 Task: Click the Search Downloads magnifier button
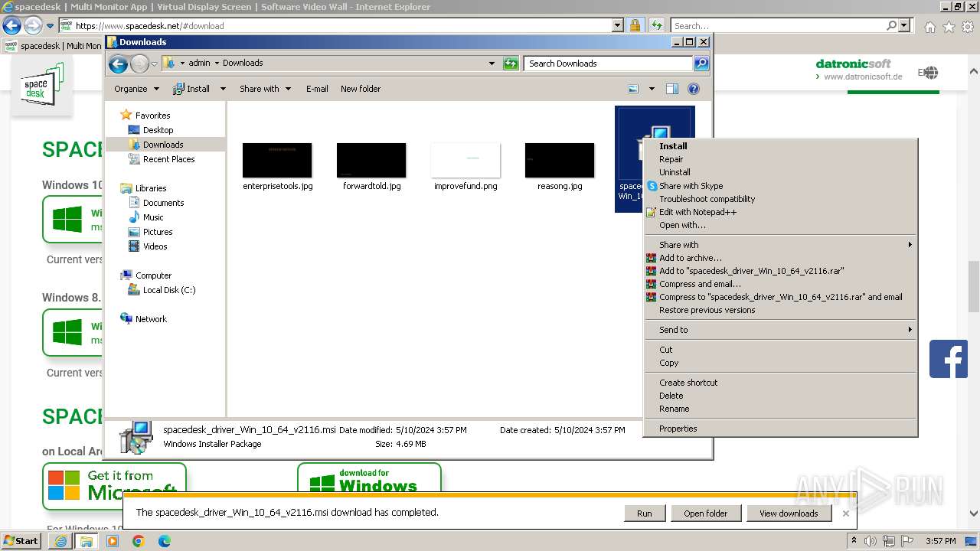tap(701, 64)
